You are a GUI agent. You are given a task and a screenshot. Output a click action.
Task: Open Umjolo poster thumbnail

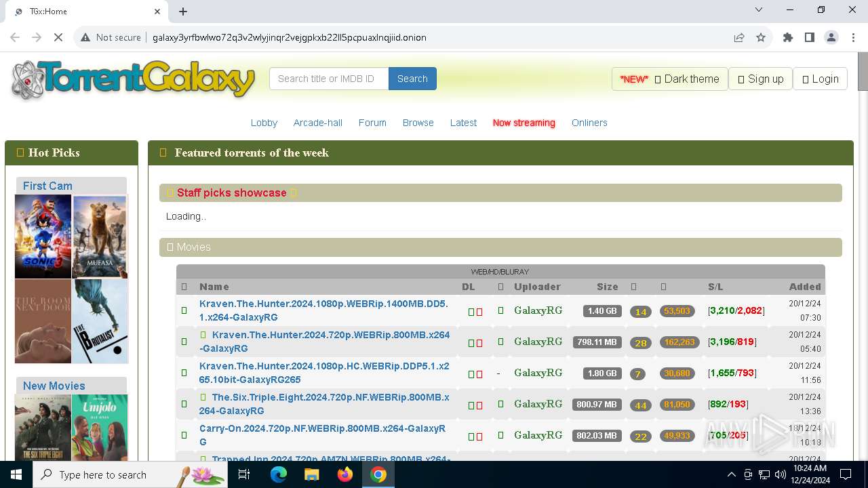point(100,428)
